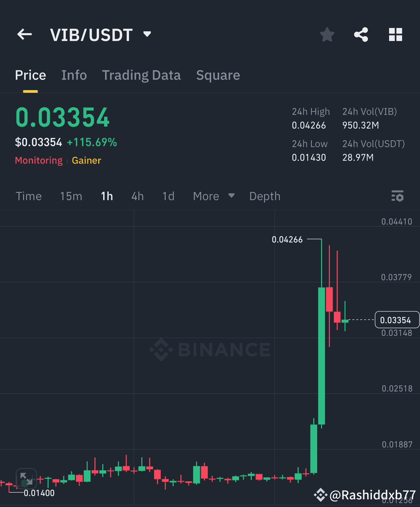Image resolution: width=420 pixels, height=507 pixels.
Task: Enable the 4h timeframe view
Action: click(x=137, y=196)
